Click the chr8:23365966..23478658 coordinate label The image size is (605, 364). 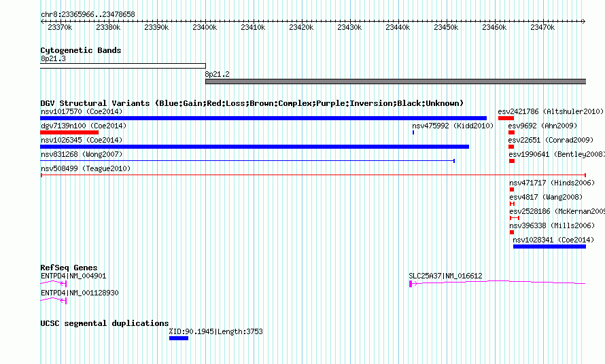pyautogui.click(x=88, y=14)
